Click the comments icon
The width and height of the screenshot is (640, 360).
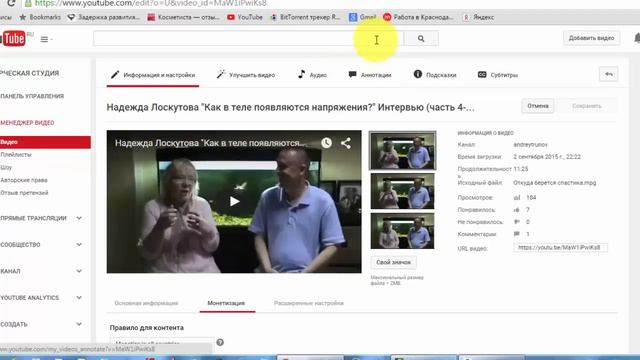tap(517, 234)
